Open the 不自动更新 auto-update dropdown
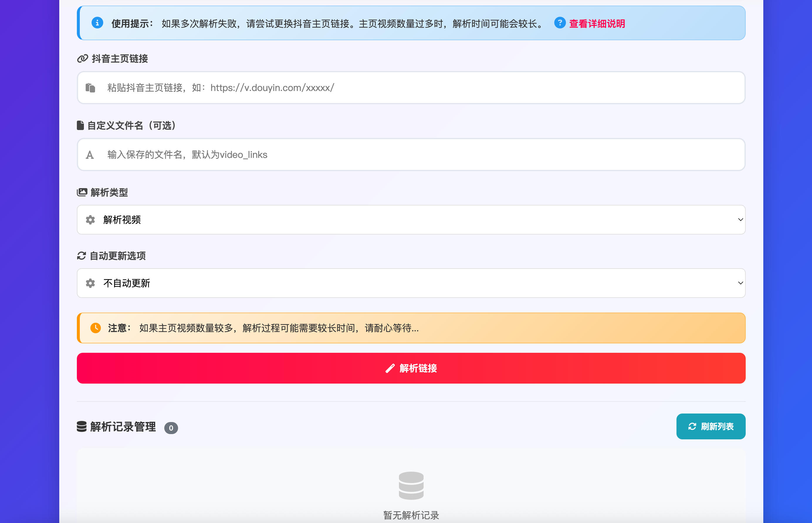 [x=411, y=283]
